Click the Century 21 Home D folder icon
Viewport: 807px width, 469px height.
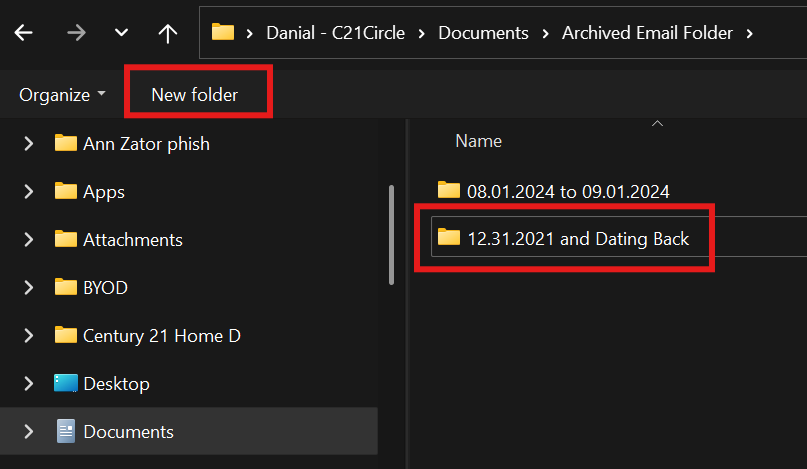point(66,336)
